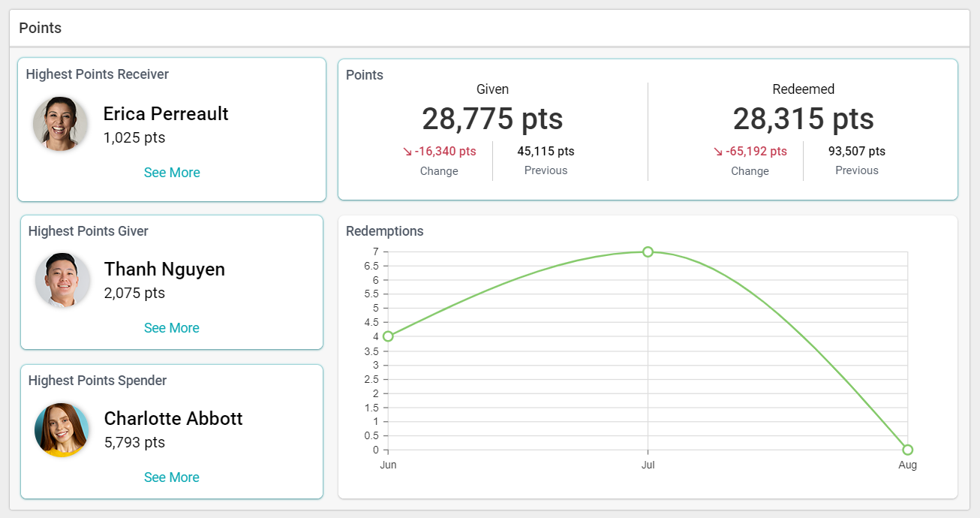
Task: Click Thanh Nguyen's profile photo
Action: click(62, 280)
